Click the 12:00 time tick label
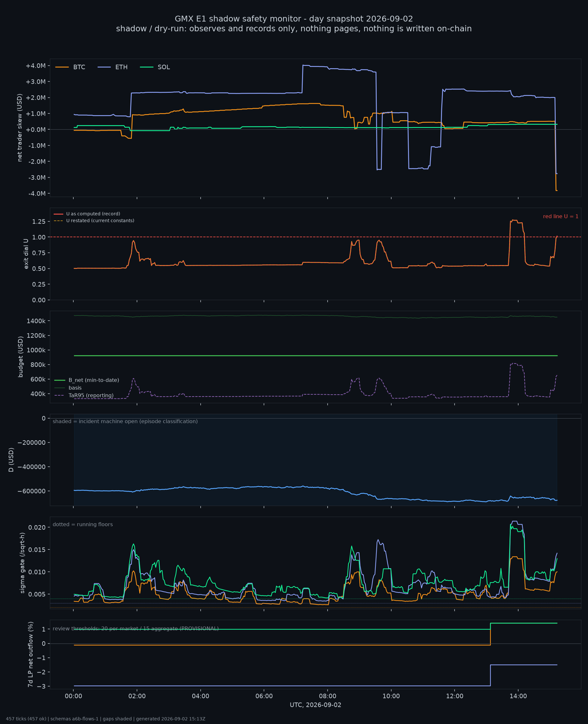Image resolution: width=588 pixels, height=724 pixels. 455,696
